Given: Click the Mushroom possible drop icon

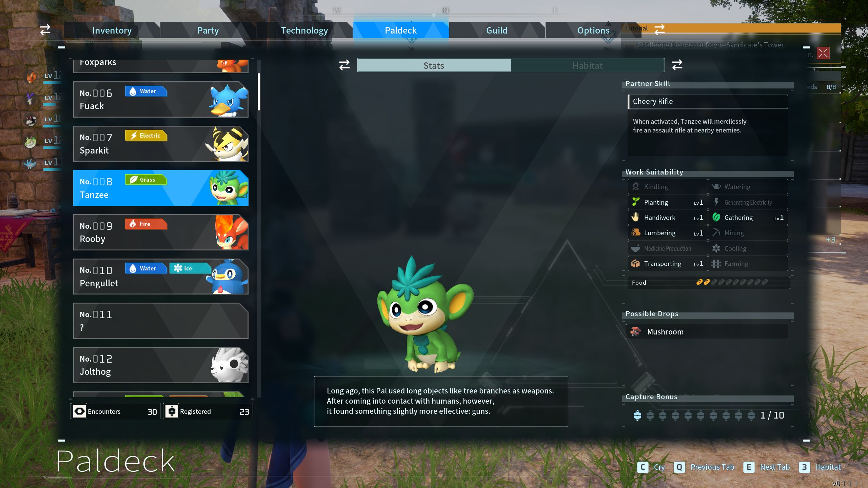Looking at the screenshot, I should [x=637, y=332].
